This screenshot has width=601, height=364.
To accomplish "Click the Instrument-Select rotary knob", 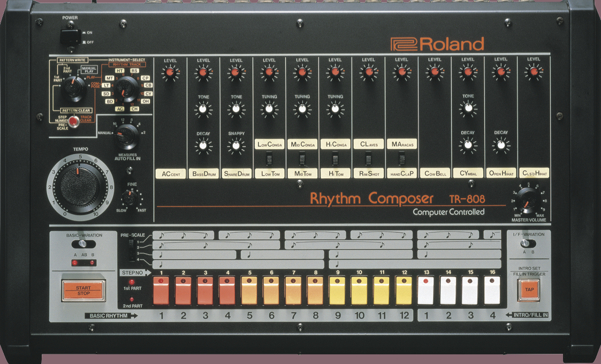I will coord(127,89).
